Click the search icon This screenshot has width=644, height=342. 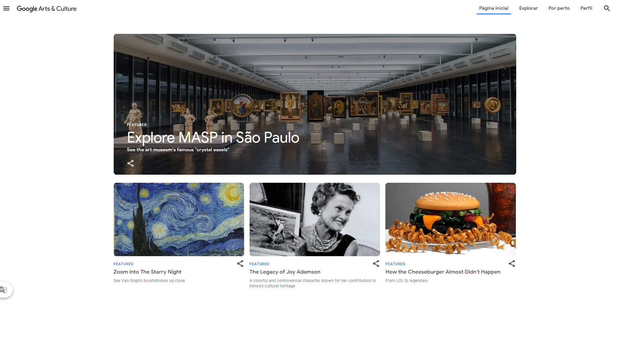(x=606, y=8)
